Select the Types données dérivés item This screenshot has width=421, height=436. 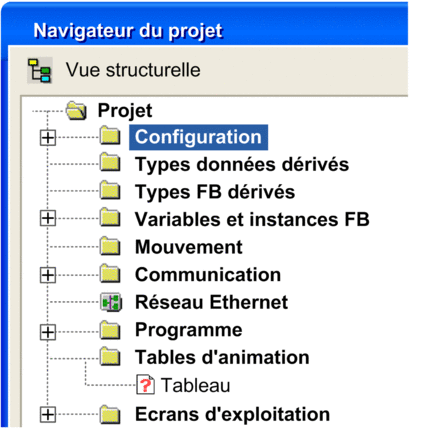pos(242,165)
